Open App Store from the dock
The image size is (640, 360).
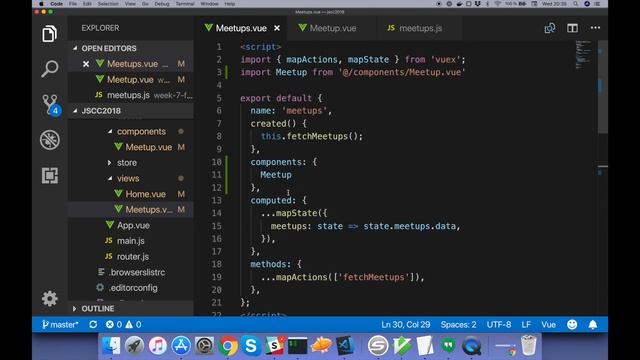(181, 346)
